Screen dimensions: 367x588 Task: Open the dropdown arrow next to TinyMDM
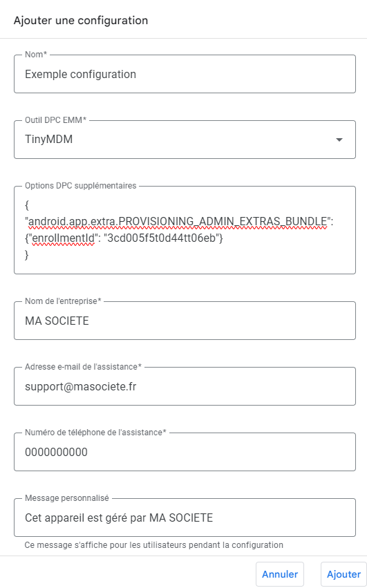click(x=339, y=140)
